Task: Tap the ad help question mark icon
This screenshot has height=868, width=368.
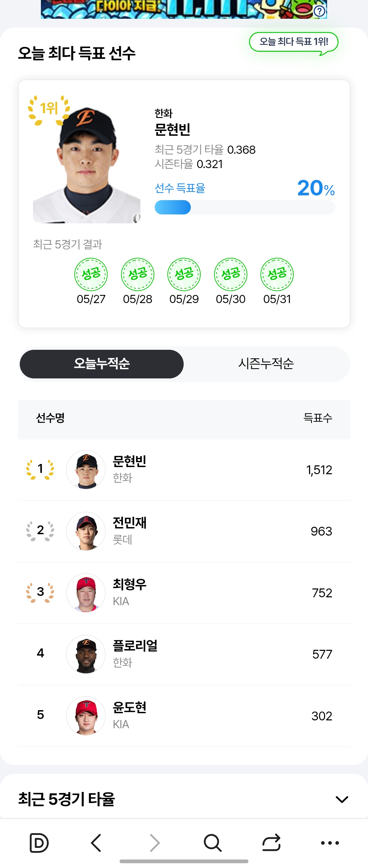Action: pos(320,11)
